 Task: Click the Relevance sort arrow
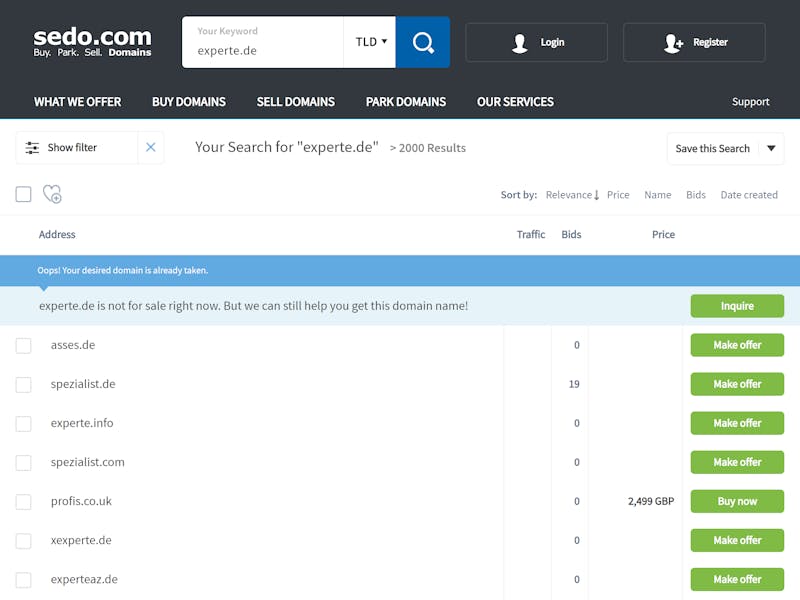596,195
